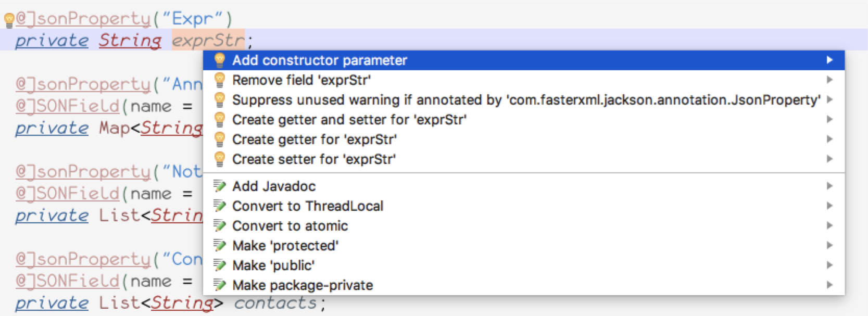868x316 pixels.
Task: Click bulb icon beside 'Create getter and setter'
Action: coord(220,120)
